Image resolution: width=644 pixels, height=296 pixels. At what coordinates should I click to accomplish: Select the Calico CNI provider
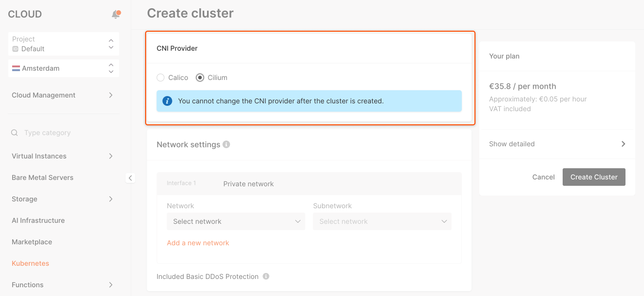[161, 78]
